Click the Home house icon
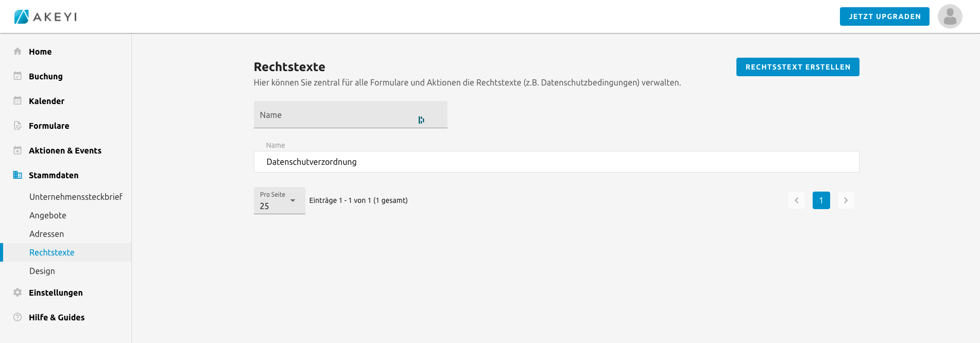The height and width of the screenshot is (343, 980). pos(18,52)
